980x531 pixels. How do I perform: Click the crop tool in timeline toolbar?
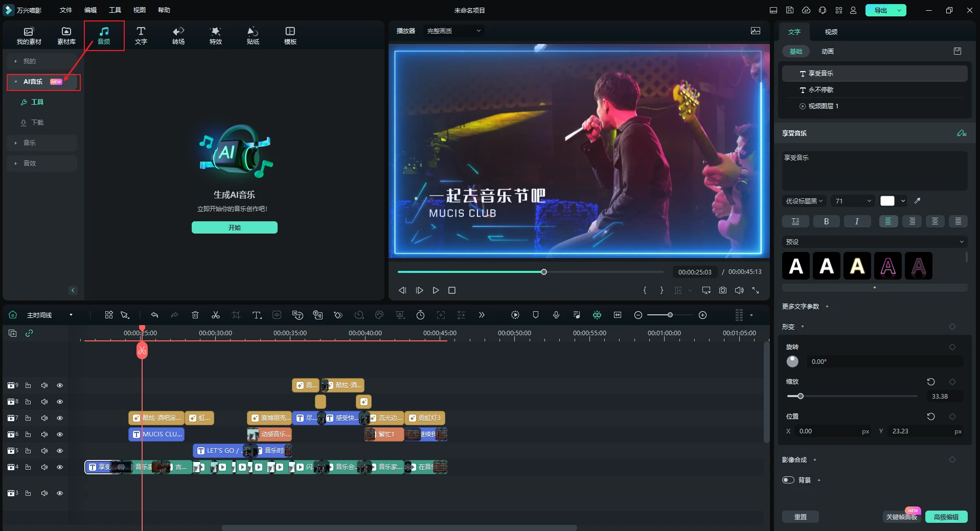pyautogui.click(x=236, y=315)
